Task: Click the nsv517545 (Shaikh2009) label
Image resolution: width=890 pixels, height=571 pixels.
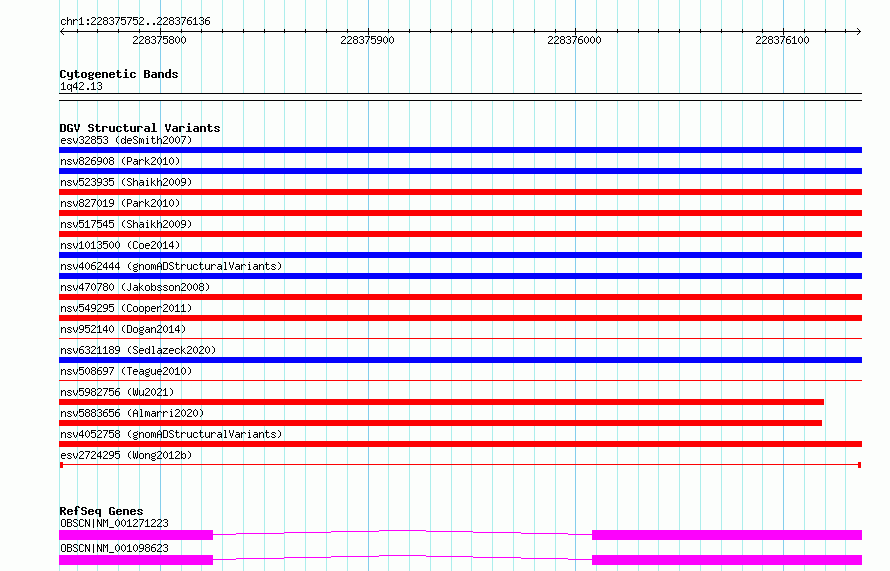Action: (126, 224)
